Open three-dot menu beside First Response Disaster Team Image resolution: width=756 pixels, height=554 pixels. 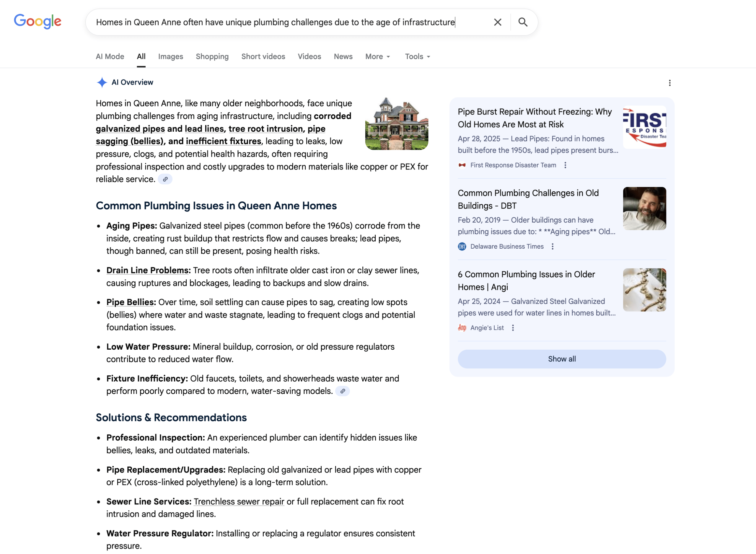tap(565, 165)
